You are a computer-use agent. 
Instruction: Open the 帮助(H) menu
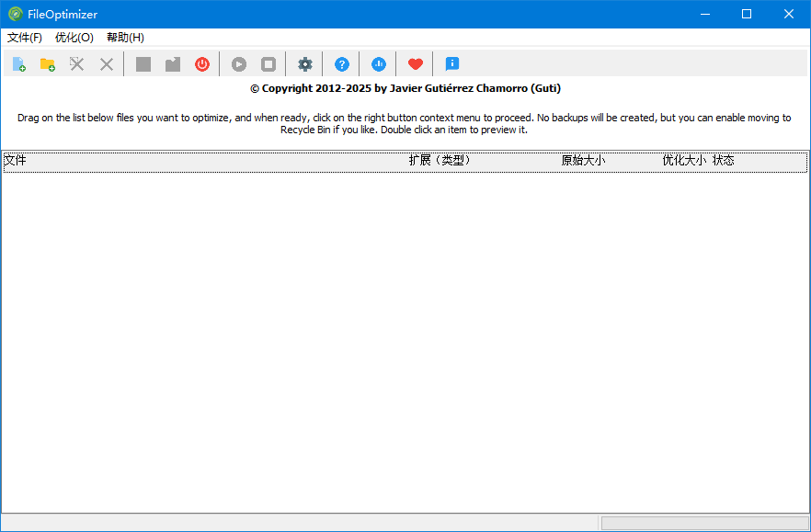coord(125,38)
